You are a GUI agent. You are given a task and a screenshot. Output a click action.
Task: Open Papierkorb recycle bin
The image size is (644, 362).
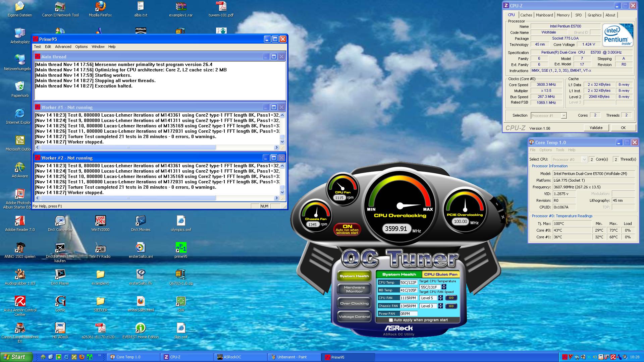tap(20, 89)
